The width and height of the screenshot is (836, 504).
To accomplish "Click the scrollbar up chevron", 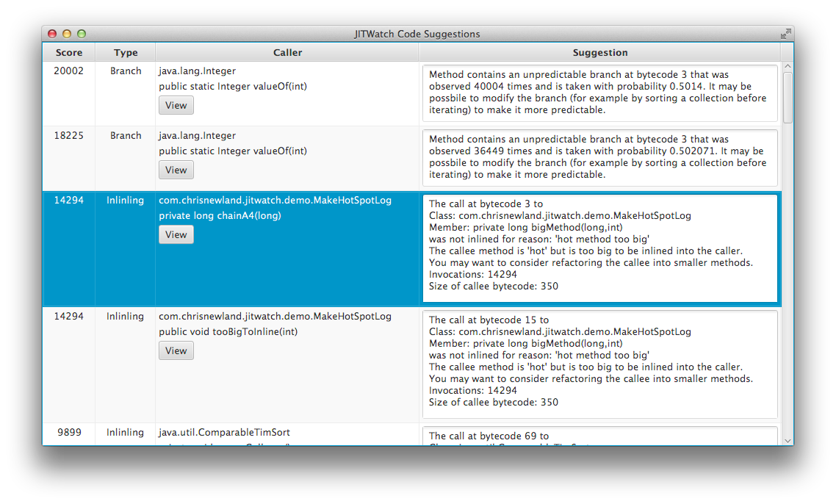I will [x=788, y=65].
